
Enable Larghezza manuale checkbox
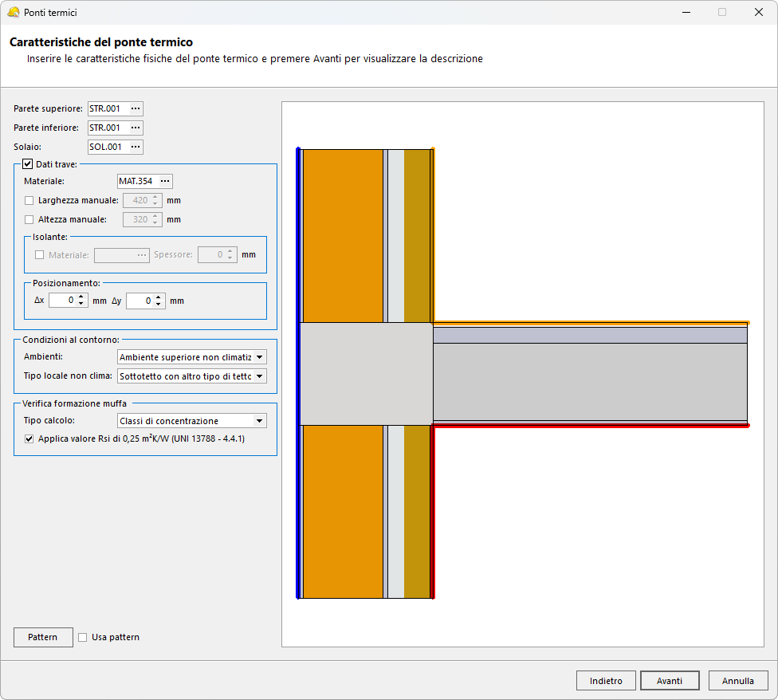coord(29,200)
